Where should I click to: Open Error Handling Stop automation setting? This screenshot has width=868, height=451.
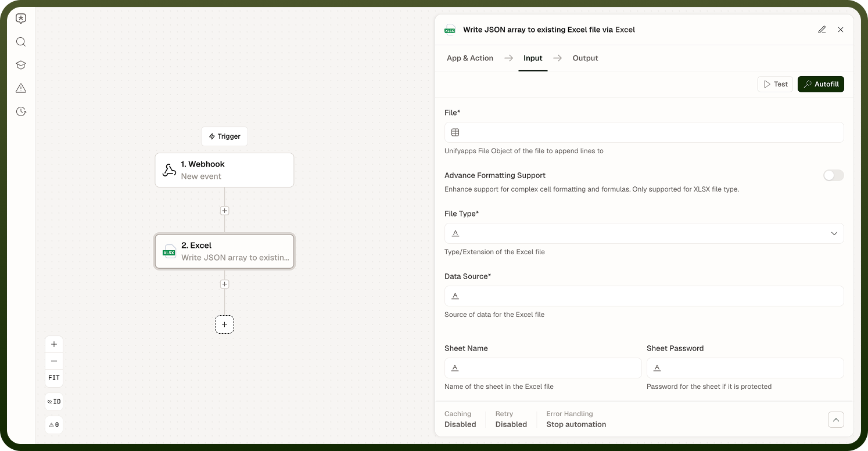coord(576,419)
